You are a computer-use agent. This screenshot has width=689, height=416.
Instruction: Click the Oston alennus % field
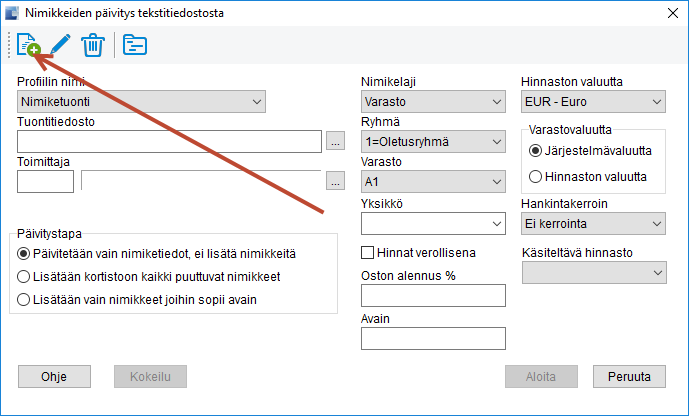[x=433, y=295]
